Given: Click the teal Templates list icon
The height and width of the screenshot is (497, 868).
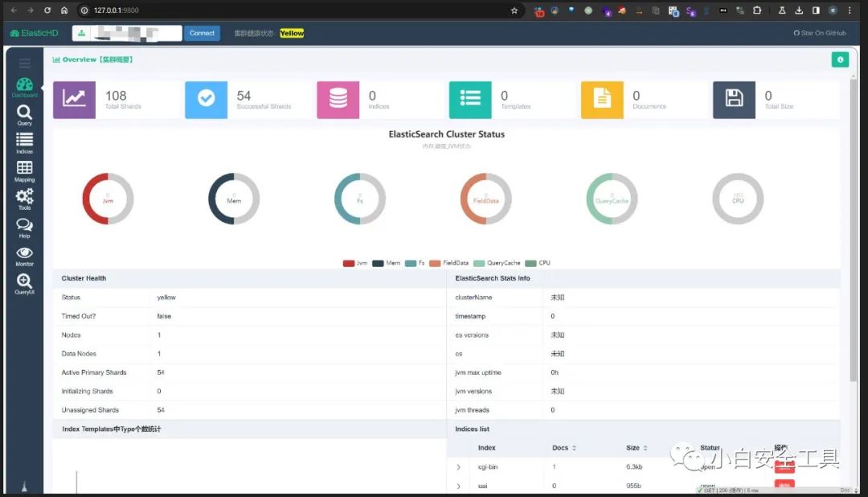Looking at the screenshot, I should click(470, 100).
